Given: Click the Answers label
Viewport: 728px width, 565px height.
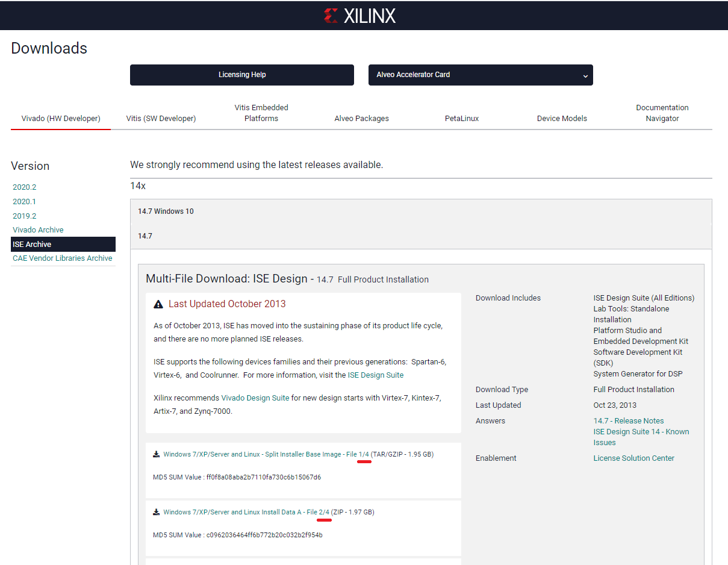Looking at the screenshot, I should click(x=491, y=421).
